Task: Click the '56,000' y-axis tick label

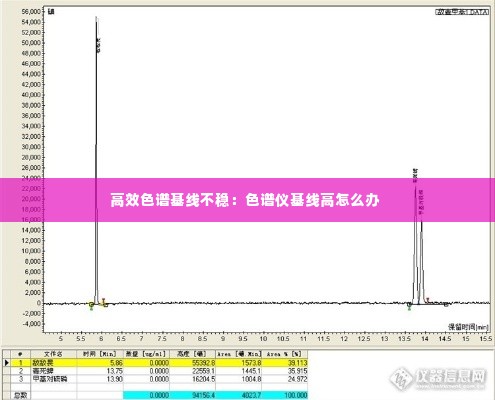Action: point(31,12)
